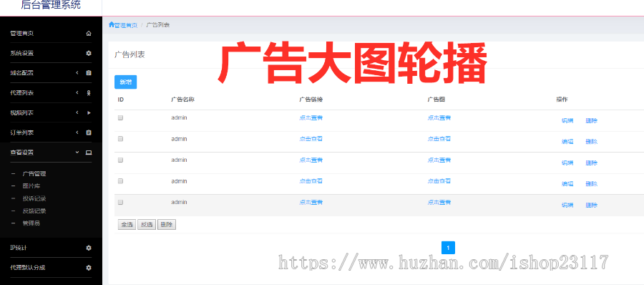Go to page 1 in pagination

point(448,248)
